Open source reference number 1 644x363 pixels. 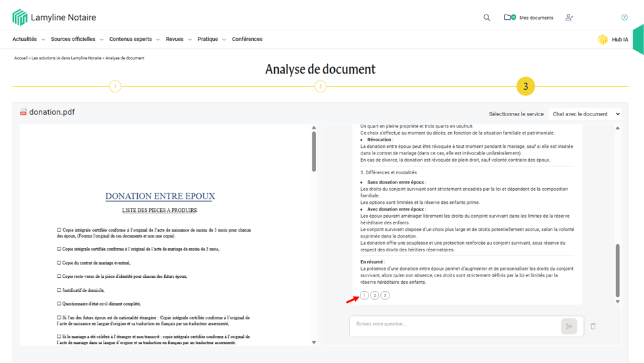tap(365, 295)
